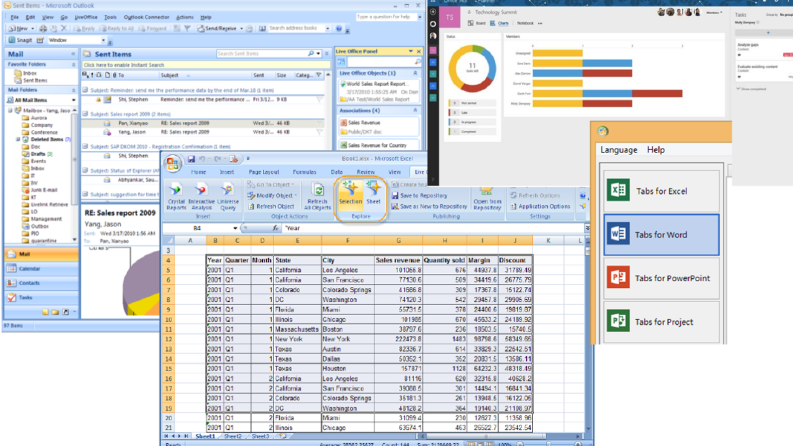This screenshot has width=793, height=446.
Task: Click the flag of the Yang, Jason sales report email
Action: click(320, 132)
